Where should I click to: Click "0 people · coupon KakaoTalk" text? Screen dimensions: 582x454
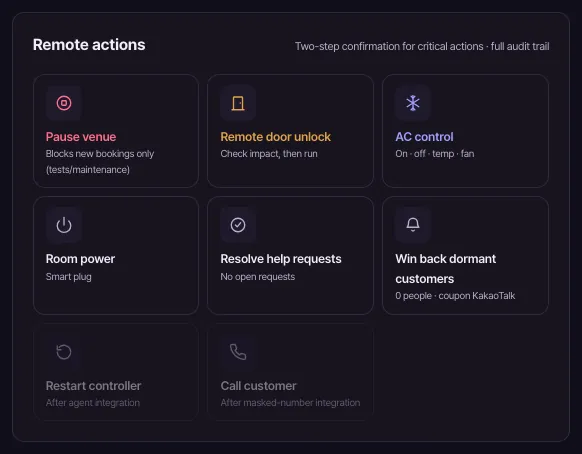point(455,296)
